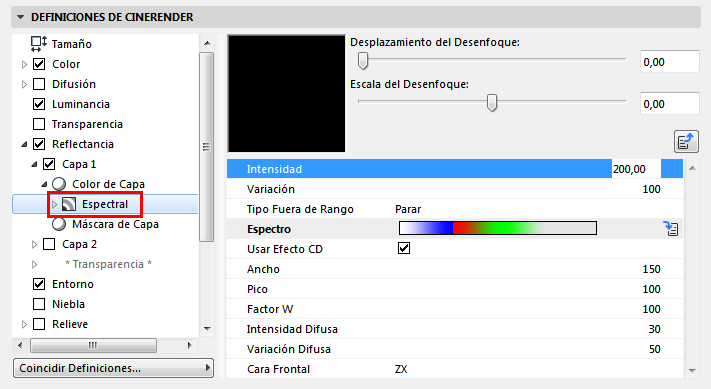Enable the Transparencia channel checkbox
The image size is (711, 389).
(39, 124)
